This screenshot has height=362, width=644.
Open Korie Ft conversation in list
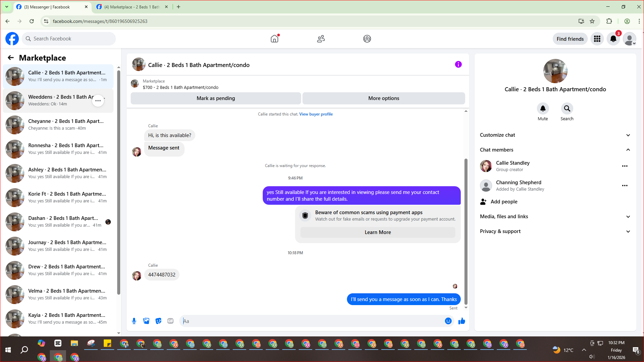point(58,198)
